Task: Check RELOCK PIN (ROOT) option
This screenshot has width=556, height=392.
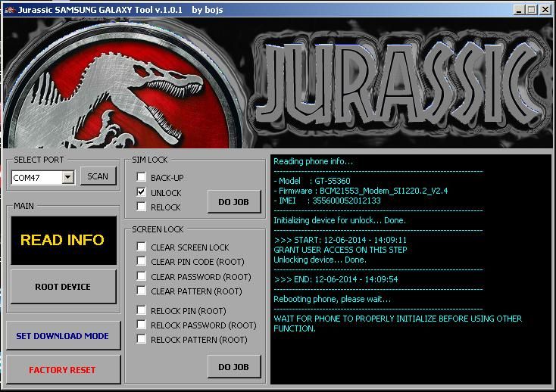Action: pos(141,310)
